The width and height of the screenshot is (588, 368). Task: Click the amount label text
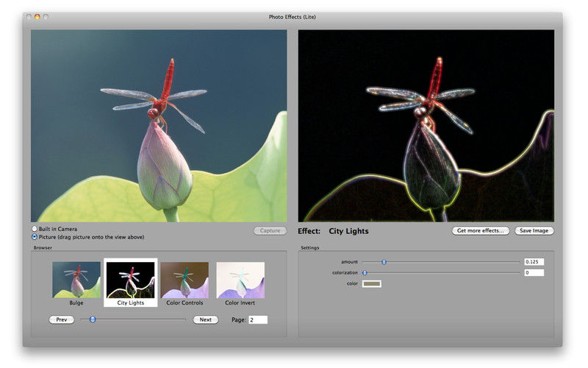click(x=350, y=262)
